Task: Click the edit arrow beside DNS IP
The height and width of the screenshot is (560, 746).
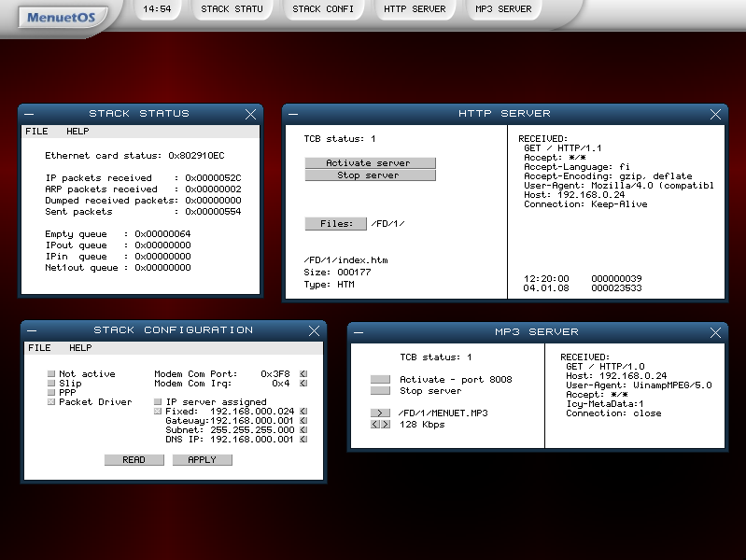Action: (303, 440)
